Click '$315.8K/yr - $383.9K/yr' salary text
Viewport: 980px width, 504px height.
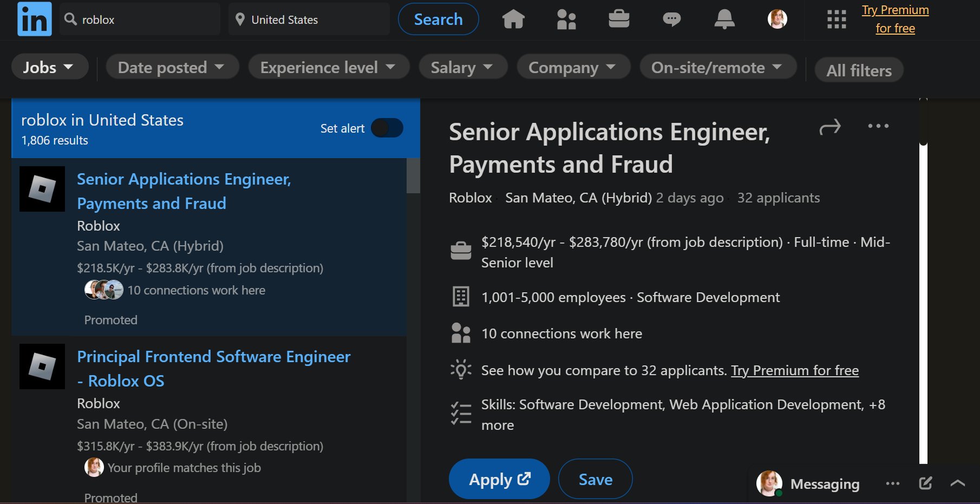(200, 446)
